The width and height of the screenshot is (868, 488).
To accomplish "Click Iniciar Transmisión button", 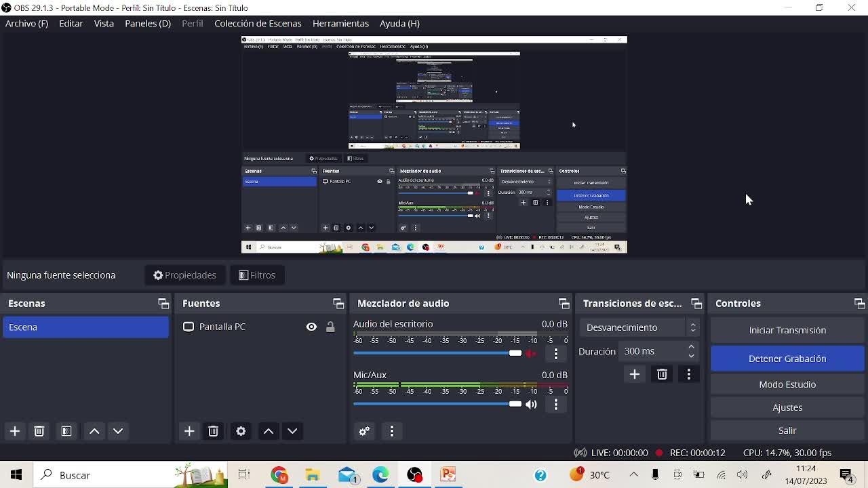I will click(x=787, y=330).
